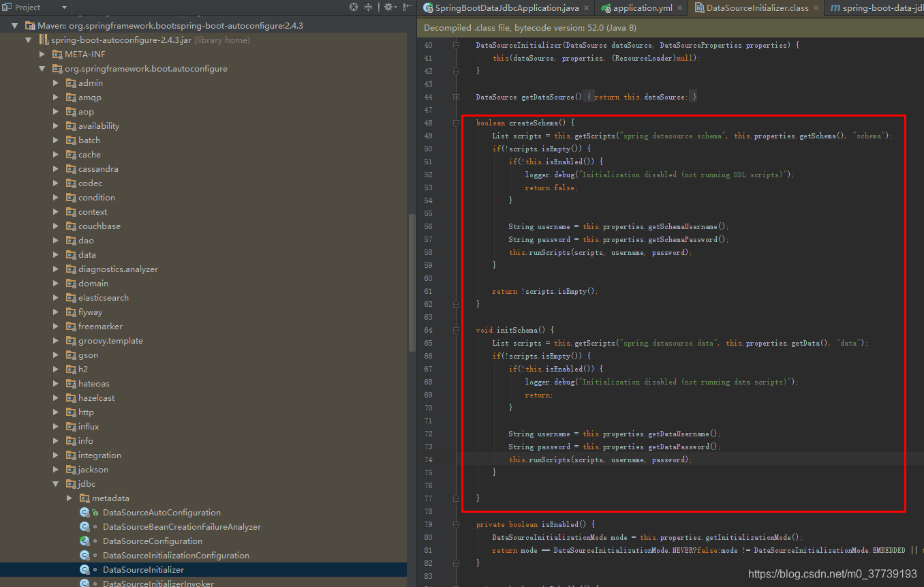Select the aop package

coord(86,112)
